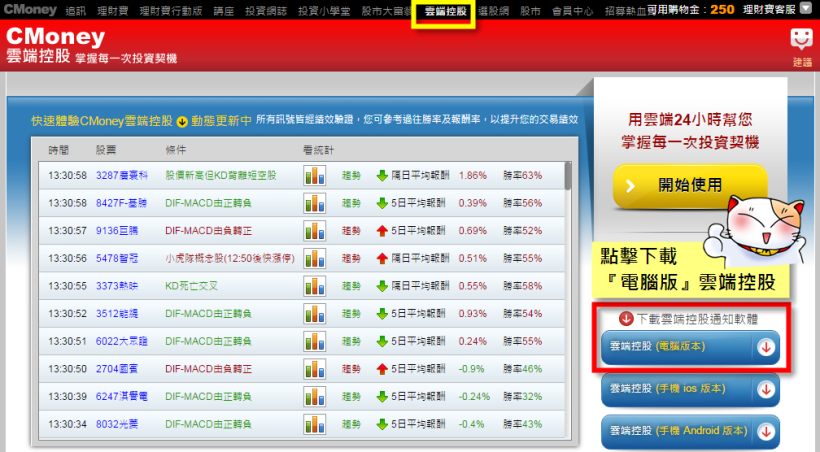Open 追訊 in top navigation

(x=76, y=10)
